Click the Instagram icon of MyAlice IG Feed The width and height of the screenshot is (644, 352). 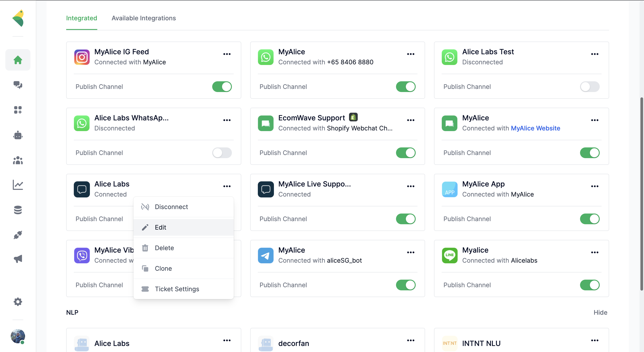click(82, 57)
